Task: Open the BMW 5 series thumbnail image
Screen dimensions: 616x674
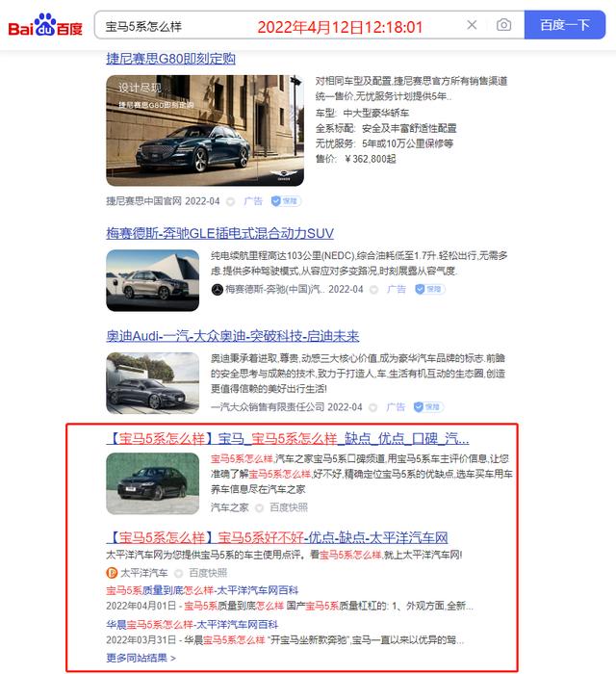Action: point(152,483)
